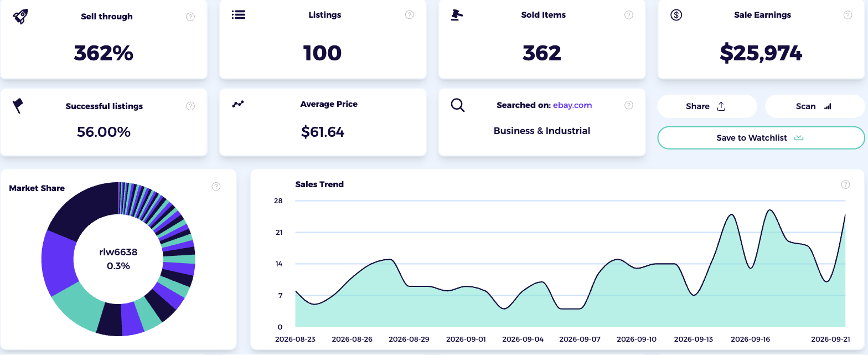The height and width of the screenshot is (355, 868).
Task: Click the 28 label on the y-axis
Action: tap(278, 201)
